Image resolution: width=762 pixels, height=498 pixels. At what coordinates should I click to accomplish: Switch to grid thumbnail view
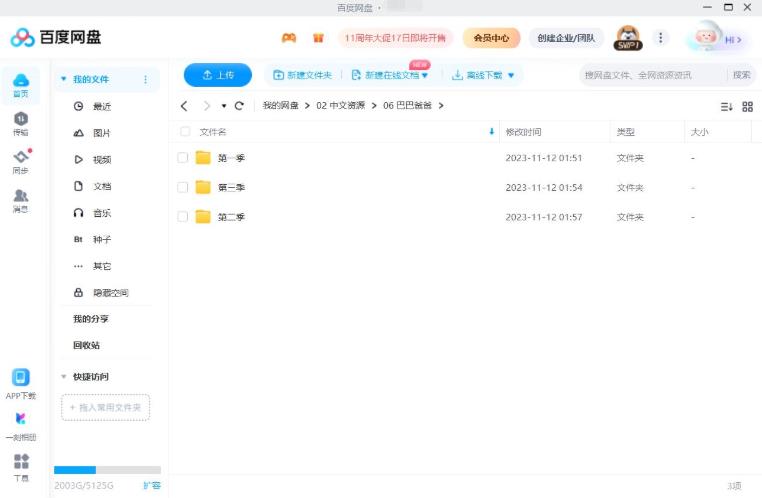pyautogui.click(x=747, y=107)
